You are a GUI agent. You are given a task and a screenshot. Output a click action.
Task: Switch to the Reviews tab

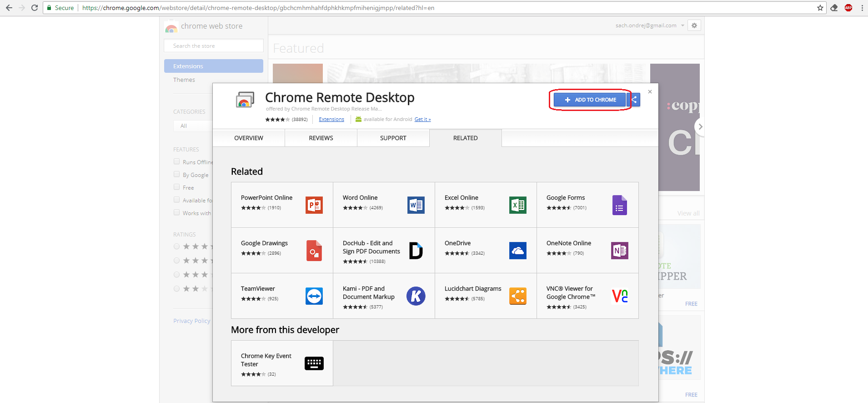[x=321, y=138]
